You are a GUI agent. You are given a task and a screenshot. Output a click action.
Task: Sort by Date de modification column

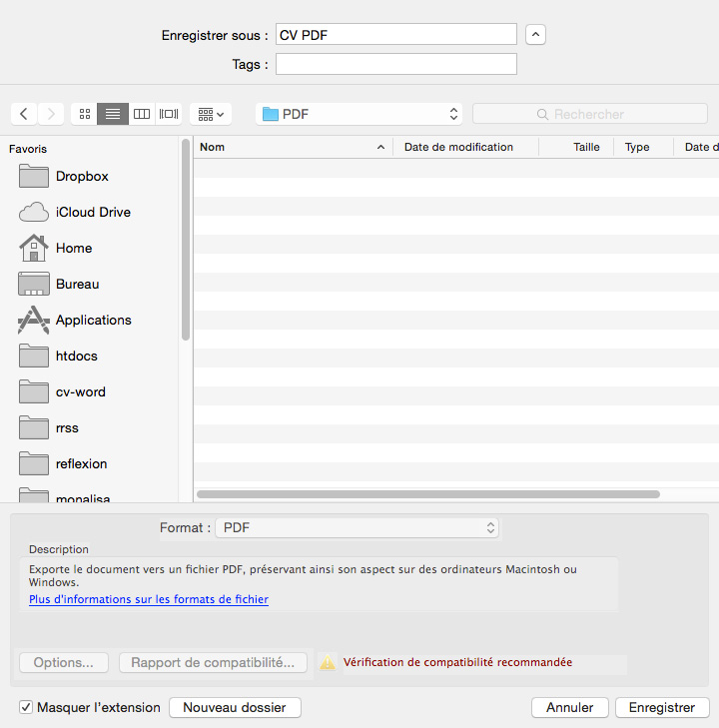coord(466,147)
